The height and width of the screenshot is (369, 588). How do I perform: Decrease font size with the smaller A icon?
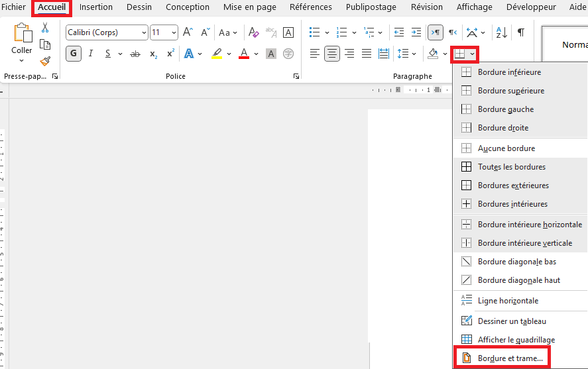point(205,32)
